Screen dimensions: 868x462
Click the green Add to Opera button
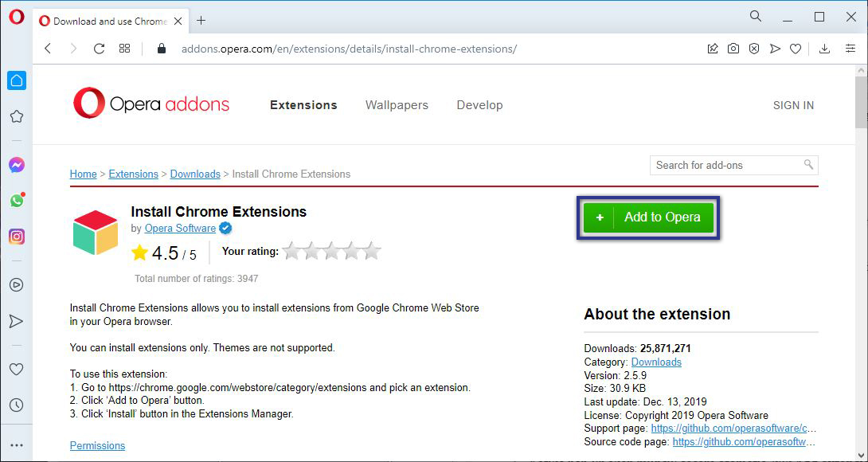click(x=647, y=217)
